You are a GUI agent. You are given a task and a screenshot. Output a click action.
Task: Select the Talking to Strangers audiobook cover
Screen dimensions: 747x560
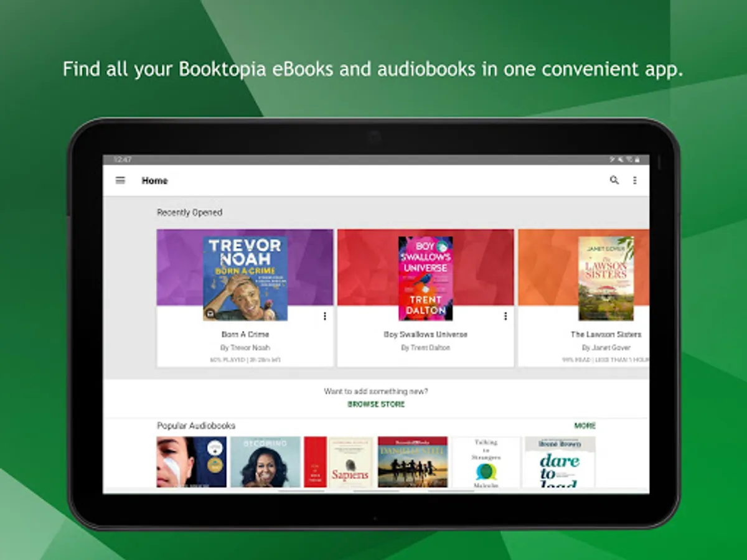pos(486,462)
